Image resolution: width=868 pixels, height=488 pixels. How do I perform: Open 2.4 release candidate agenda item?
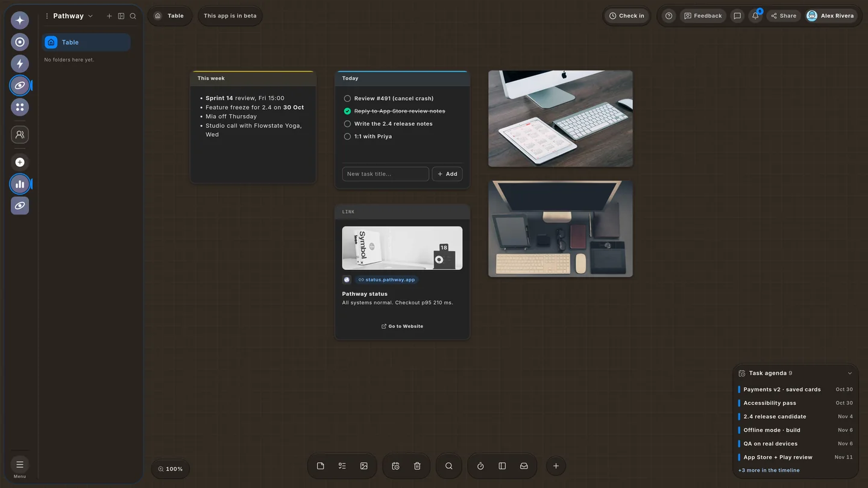tap(796, 417)
